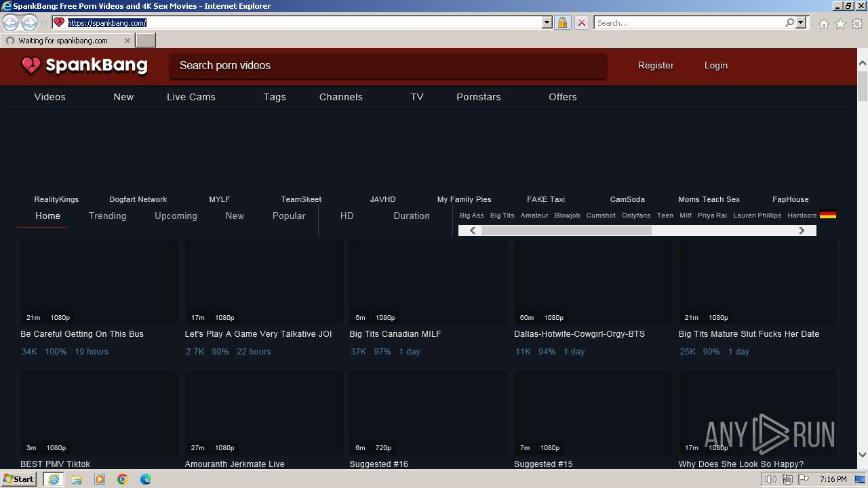Open the Windows Start menu

point(19,479)
